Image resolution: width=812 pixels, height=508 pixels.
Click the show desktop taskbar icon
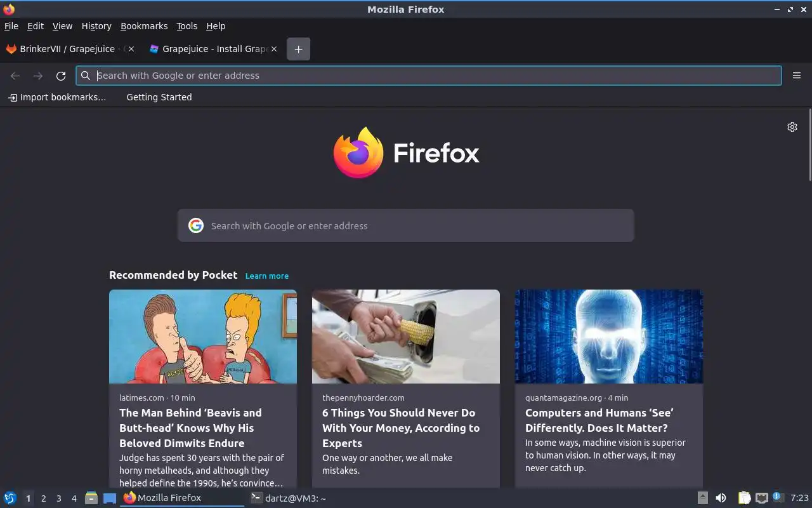coord(110,498)
